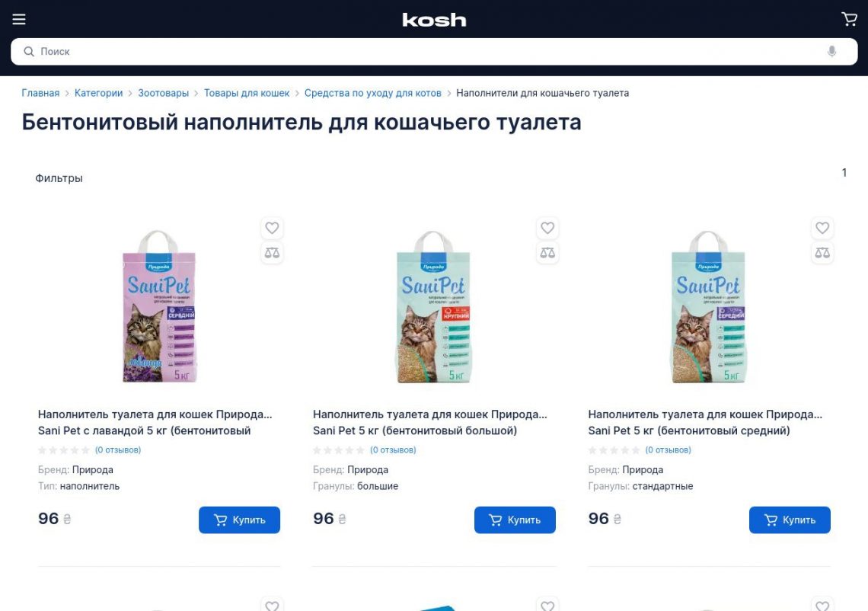The height and width of the screenshot is (611, 868).
Task: Add lavender Sani Pet to favorites
Action: pyautogui.click(x=272, y=228)
